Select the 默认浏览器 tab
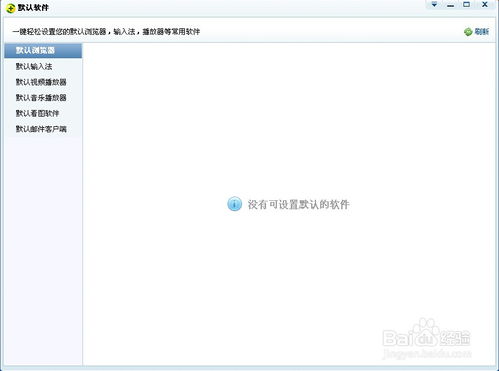Screen dimensions: 499x371 [x=43, y=51]
